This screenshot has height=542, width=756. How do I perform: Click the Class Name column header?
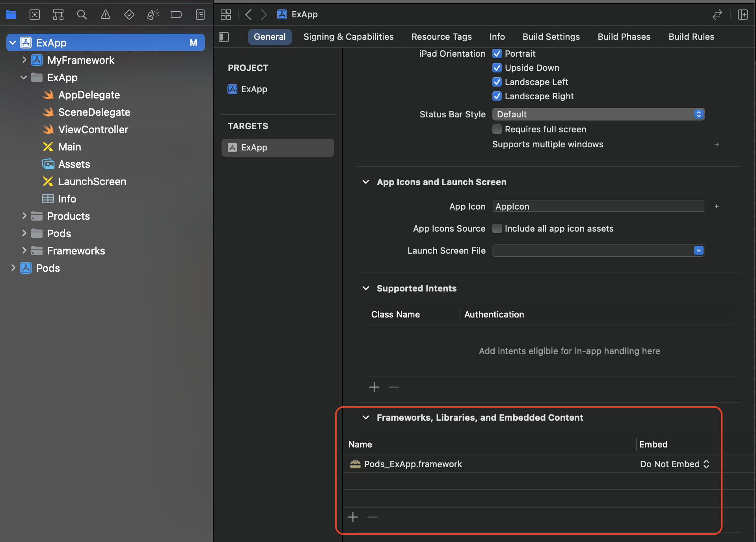tap(395, 314)
